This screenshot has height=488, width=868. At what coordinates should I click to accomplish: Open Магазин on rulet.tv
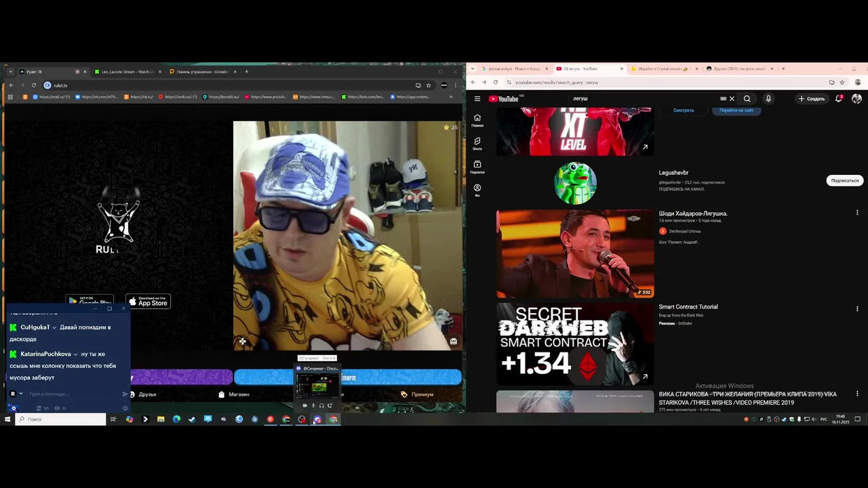[234, 394]
